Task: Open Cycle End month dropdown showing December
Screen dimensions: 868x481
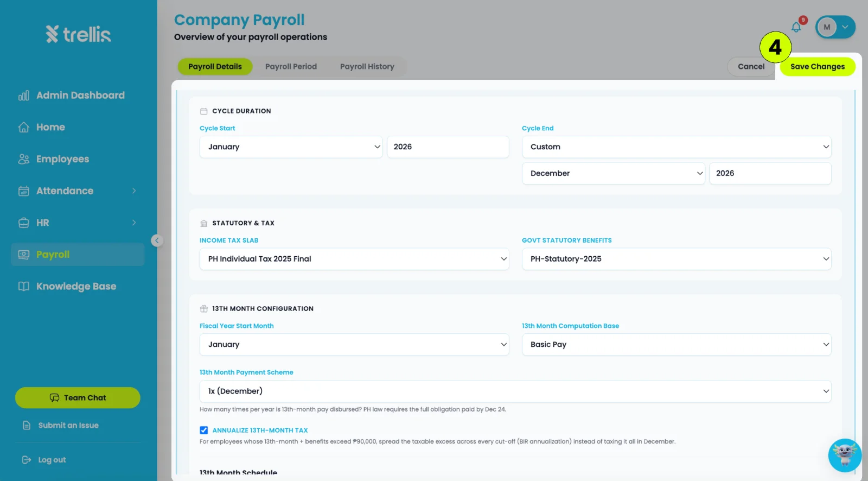Action: [614, 173]
